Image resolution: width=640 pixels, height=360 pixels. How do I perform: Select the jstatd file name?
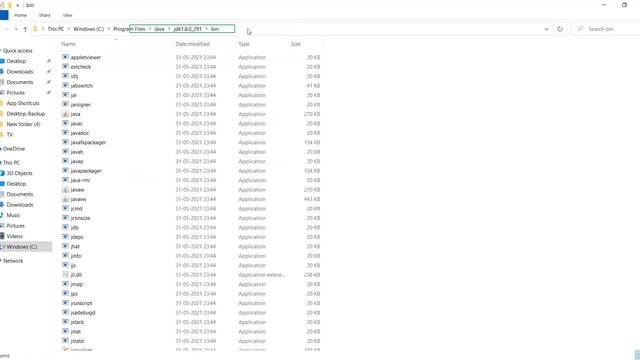point(78,341)
